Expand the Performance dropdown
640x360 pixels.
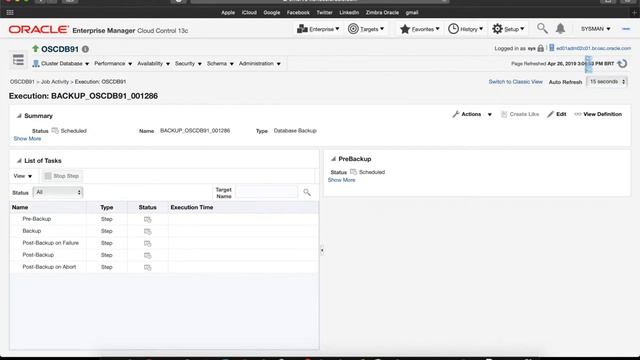click(113, 64)
